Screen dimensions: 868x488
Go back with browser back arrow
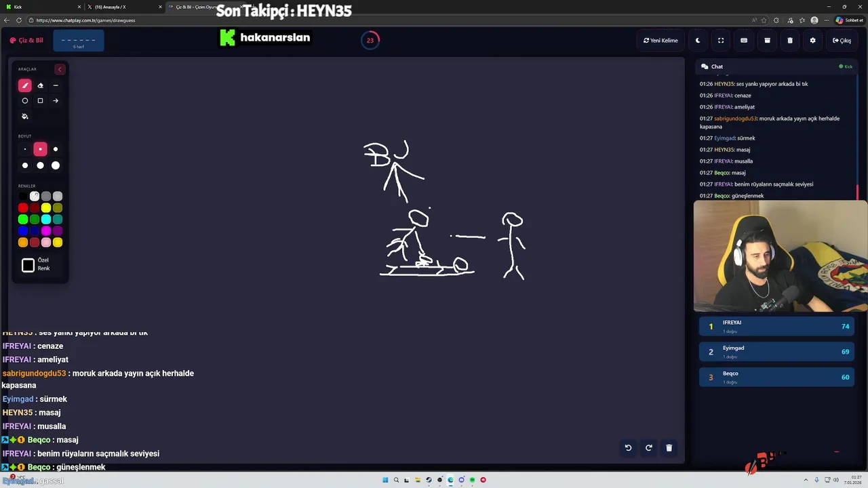coord(7,20)
